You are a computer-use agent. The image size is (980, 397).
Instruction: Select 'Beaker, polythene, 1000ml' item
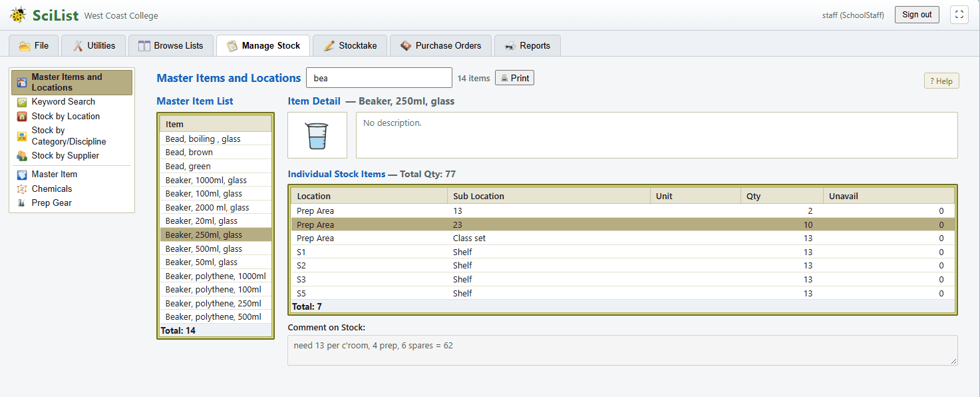[216, 276]
